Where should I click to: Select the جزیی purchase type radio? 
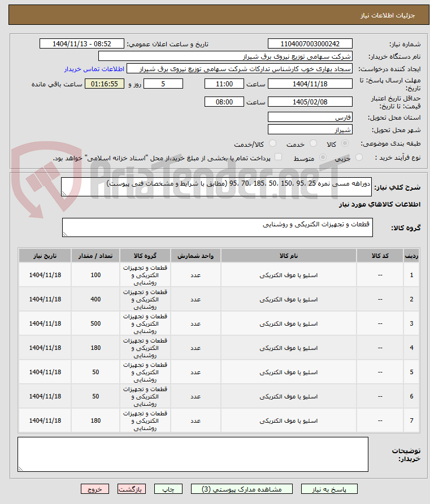(x=359, y=157)
